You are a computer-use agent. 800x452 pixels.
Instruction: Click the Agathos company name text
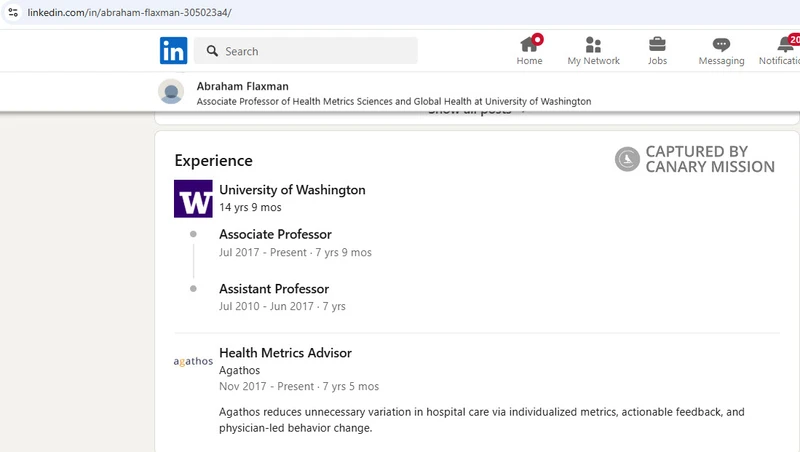[239, 370]
